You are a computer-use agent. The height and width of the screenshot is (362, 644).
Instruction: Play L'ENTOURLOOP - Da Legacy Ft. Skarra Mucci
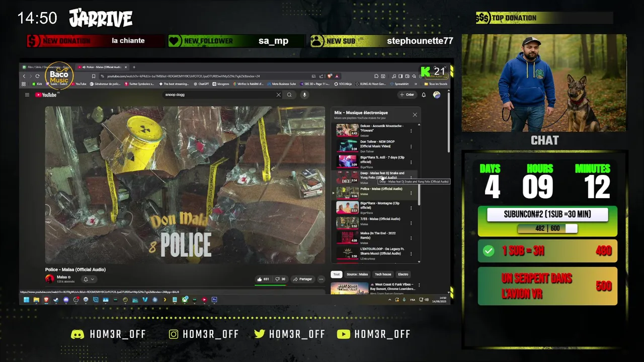point(373,253)
